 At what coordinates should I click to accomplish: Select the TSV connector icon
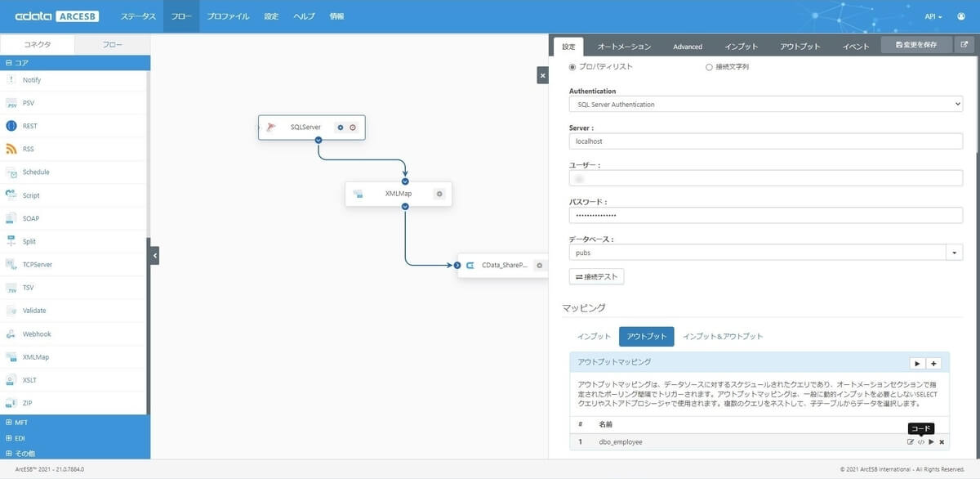(11, 288)
